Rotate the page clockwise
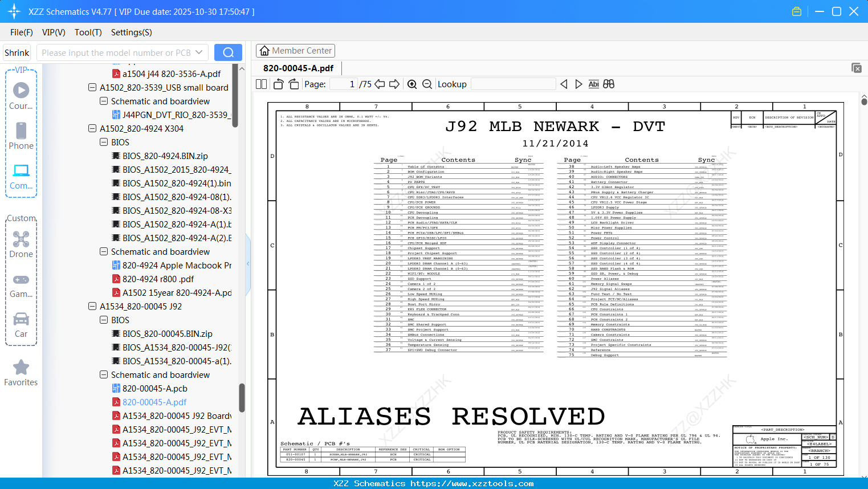 coord(294,84)
